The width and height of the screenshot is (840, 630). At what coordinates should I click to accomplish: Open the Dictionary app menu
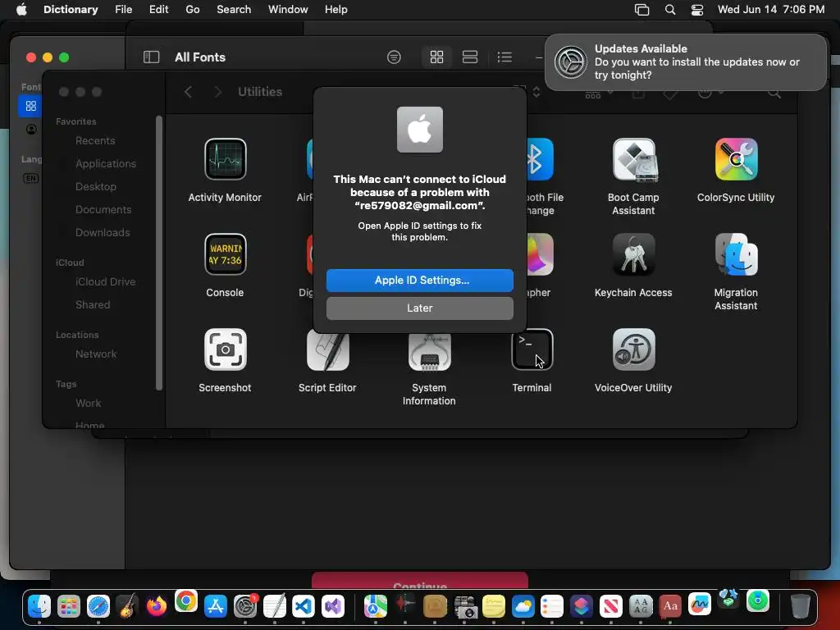coord(71,9)
